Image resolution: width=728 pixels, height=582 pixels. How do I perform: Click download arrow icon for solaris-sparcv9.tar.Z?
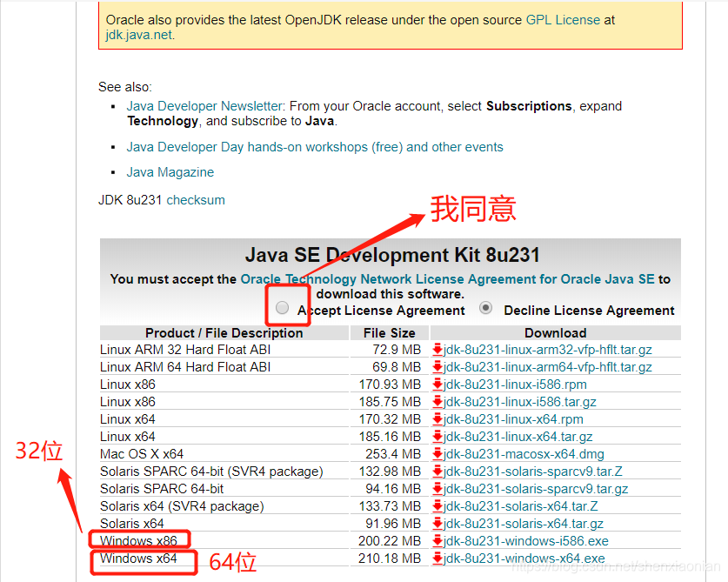coord(437,472)
